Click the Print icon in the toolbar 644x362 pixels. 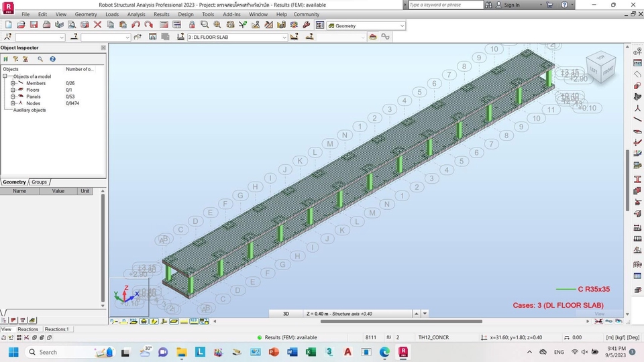click(x=46, y=25)
